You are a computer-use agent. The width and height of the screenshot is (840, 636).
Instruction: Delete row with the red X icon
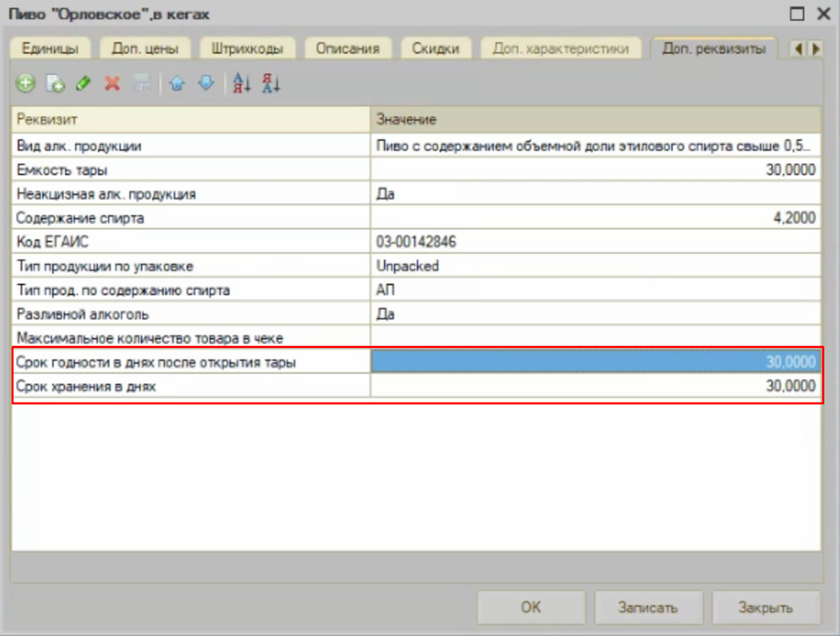coord(112,83)
